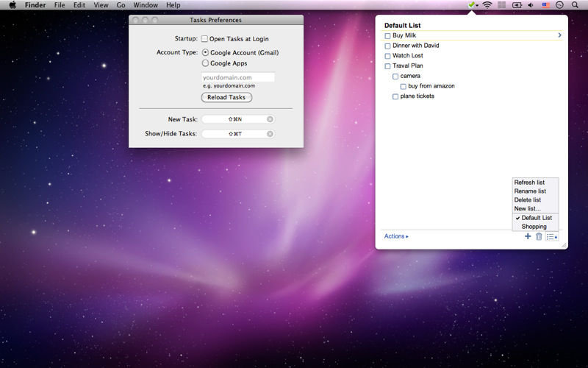This screenshot has height=368, width=588.
Task: Clear the Show/Hide Tasks shortcut field
Action: 270,134
